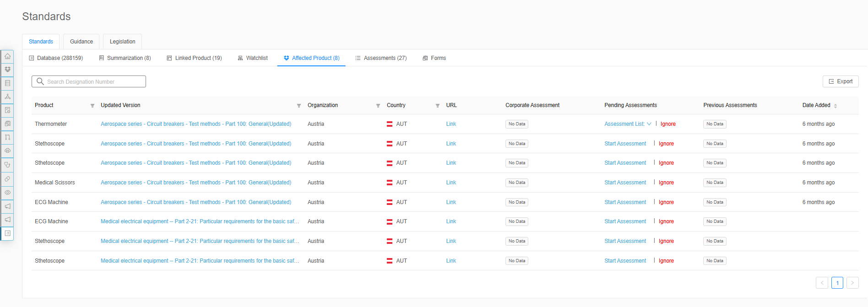Click the lower megaphone icon in the sidebar
Viewport: 868px width, 307px height.
tap(7, 220)
